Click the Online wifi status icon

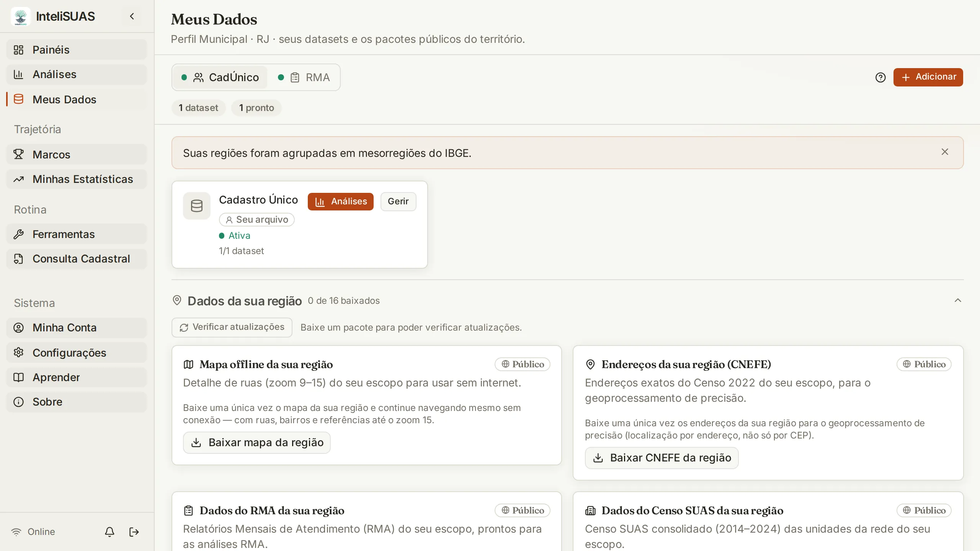pos(16,532)
